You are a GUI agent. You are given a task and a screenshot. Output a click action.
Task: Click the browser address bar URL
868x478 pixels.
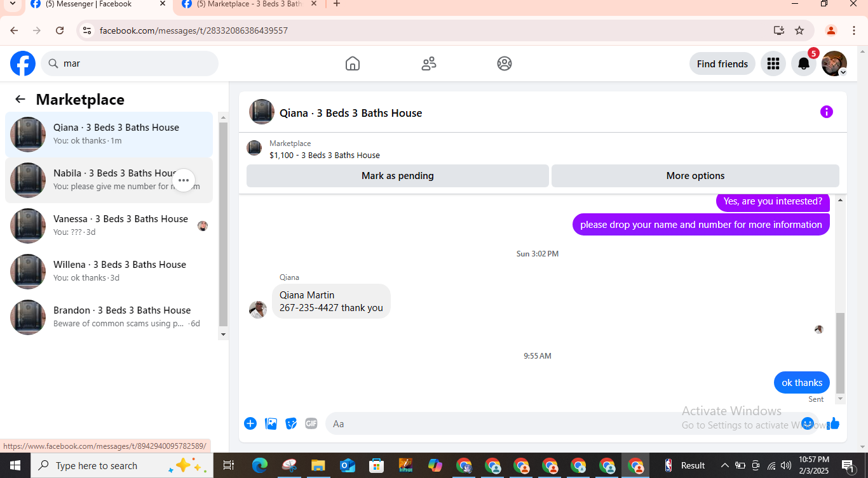point(194,30)
